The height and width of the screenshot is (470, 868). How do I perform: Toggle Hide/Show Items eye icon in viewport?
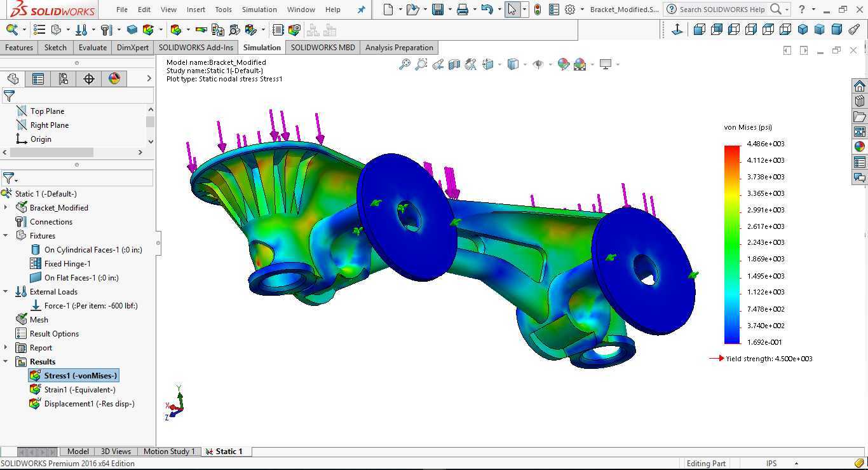click(x=538, y=64)
